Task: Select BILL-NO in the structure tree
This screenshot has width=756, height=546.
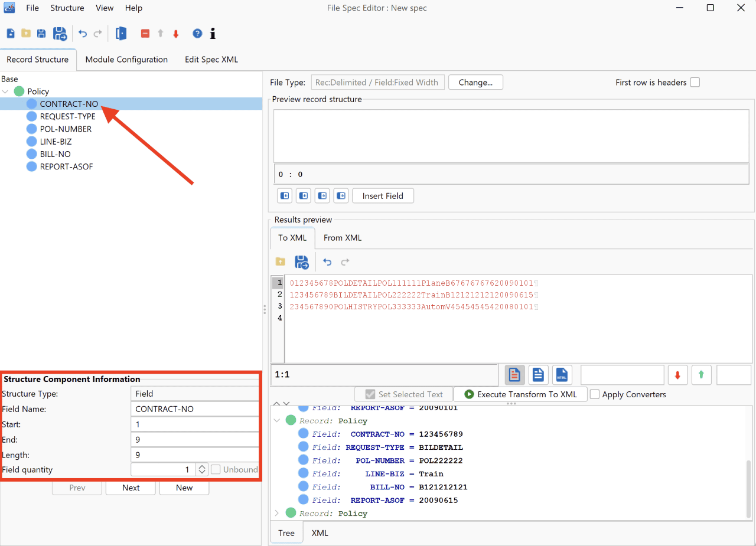Action: pyautogui.click(x=55, y=154)
